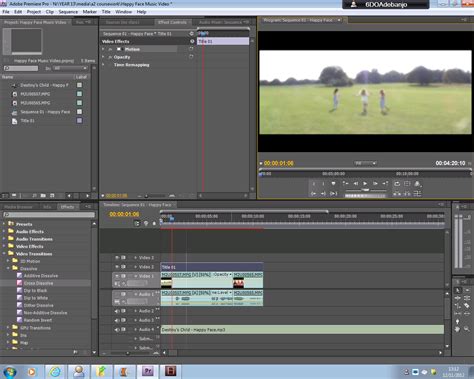Toggle sync lock on Audio 1 track
The width and height of the screenshot is (474, 379).
[x=123, y=294]
